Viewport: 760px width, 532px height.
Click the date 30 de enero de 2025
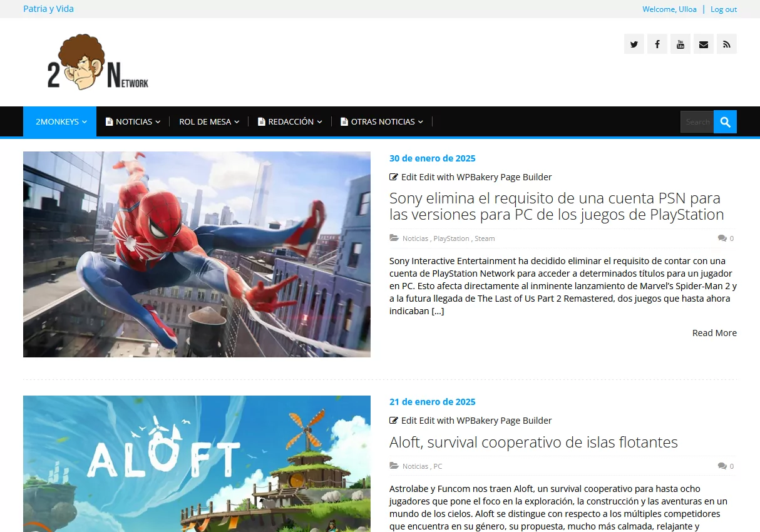point(433,158)
